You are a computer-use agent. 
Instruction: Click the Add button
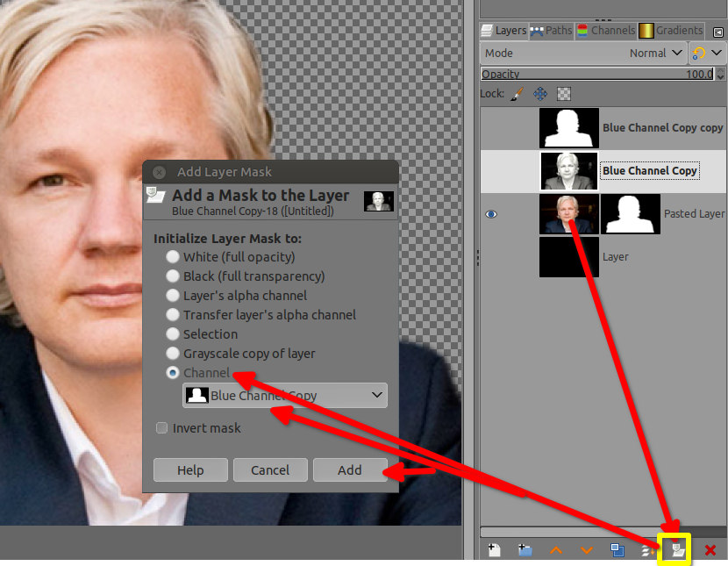(350, 469)
